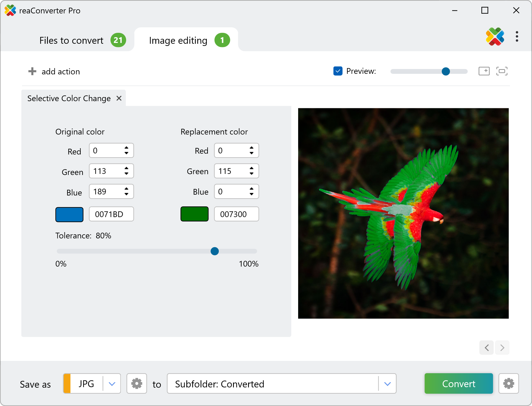Expand the JPG format dropdown

coord(112,384)
